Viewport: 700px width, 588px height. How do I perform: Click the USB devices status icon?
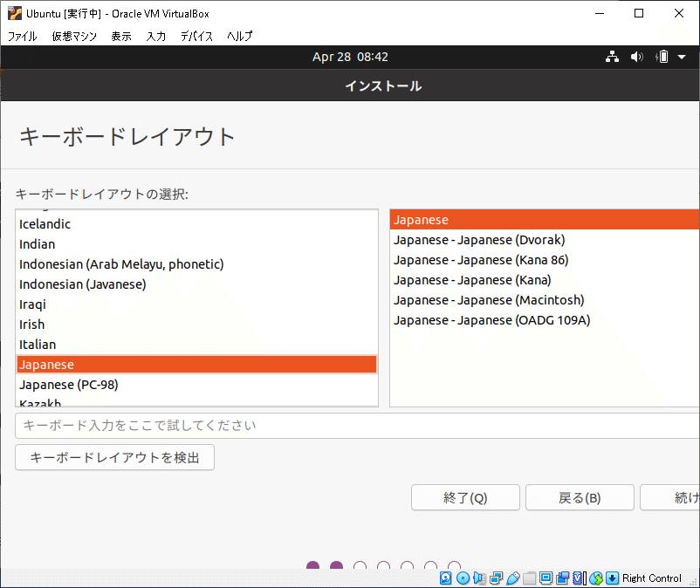pyautogui.click(x=513, y=578)
